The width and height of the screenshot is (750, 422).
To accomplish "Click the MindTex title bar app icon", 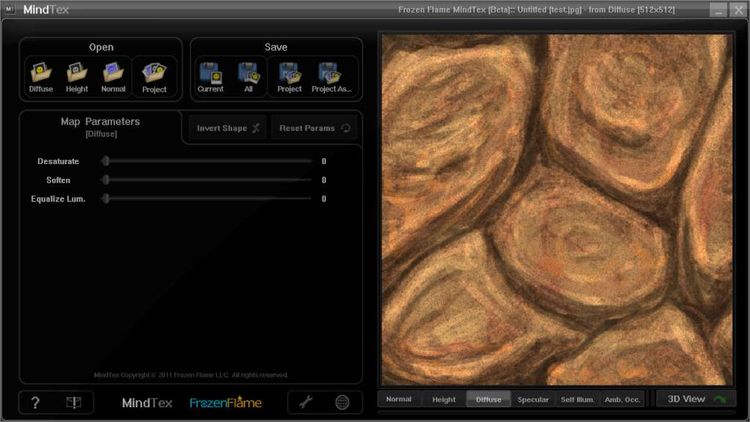I will (10, 9).
